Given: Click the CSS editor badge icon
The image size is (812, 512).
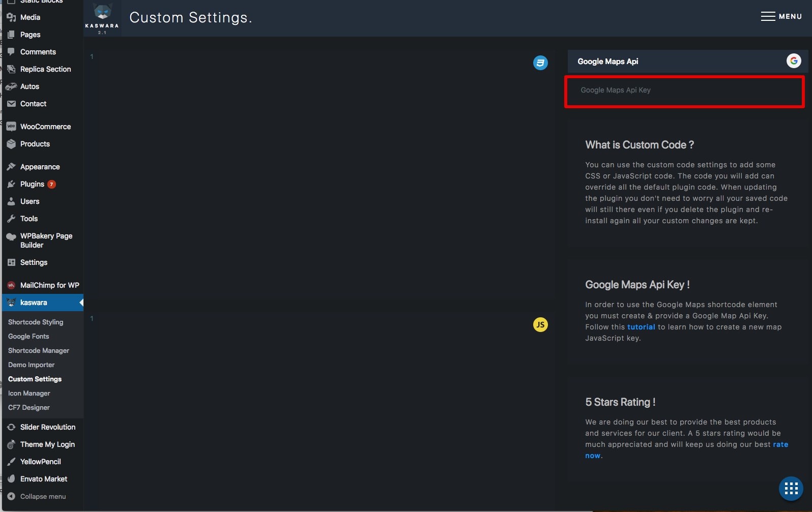Looking at the screenshot, I should (x=540, y=63).
